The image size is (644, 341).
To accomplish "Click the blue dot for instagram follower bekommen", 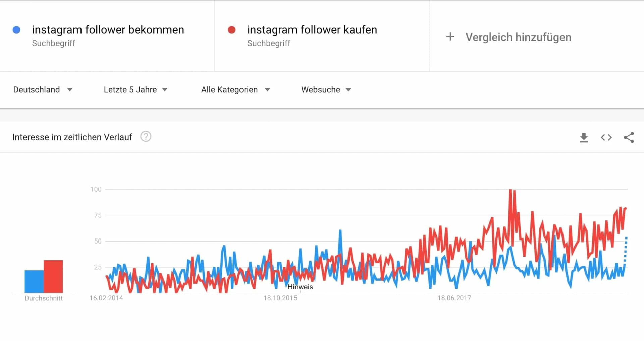I will pyautogui.click(x=16, y=30).
